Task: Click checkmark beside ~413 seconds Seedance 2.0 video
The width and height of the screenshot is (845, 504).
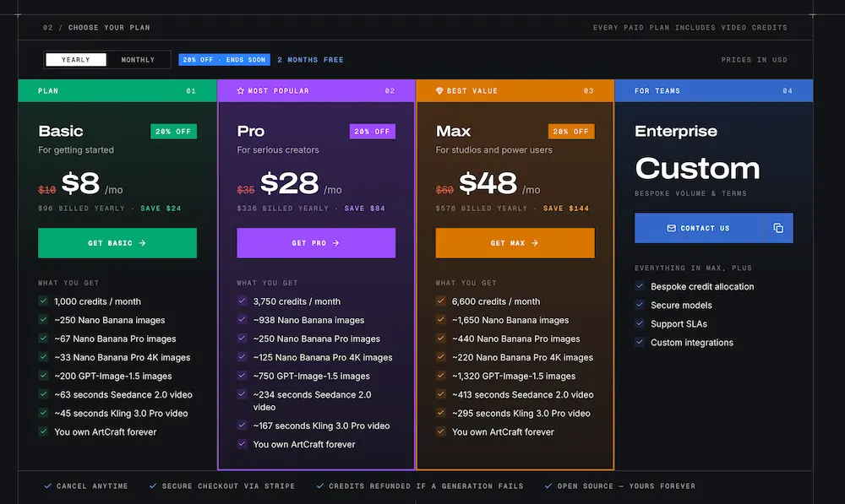Action: point(441,394)
